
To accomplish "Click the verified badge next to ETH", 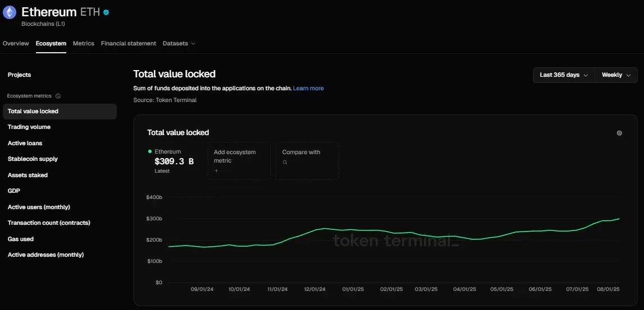I will 106,12.
